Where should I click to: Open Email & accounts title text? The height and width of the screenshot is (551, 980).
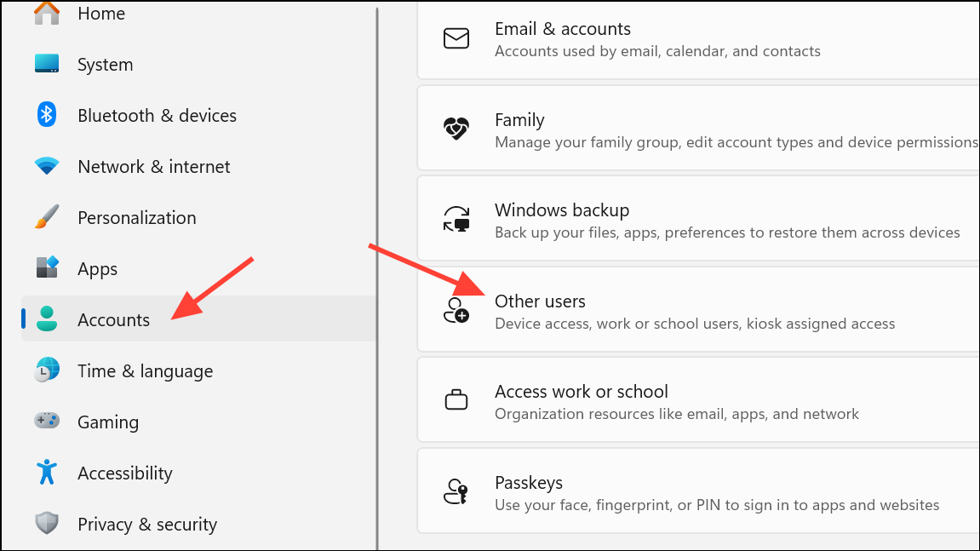(x=562, y=29)
